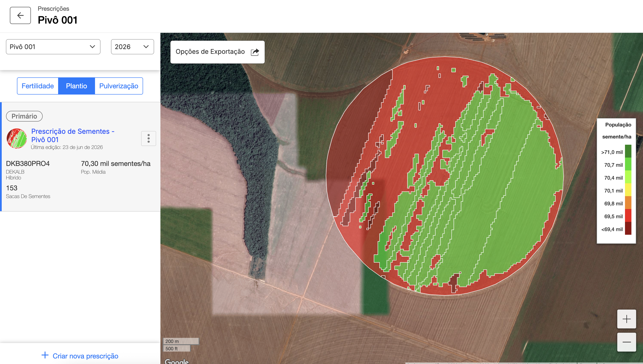The width and height of the screenshot is (643, 364).
Task: Open the 2026 year dropdown
Action: [x=132, y=47]
